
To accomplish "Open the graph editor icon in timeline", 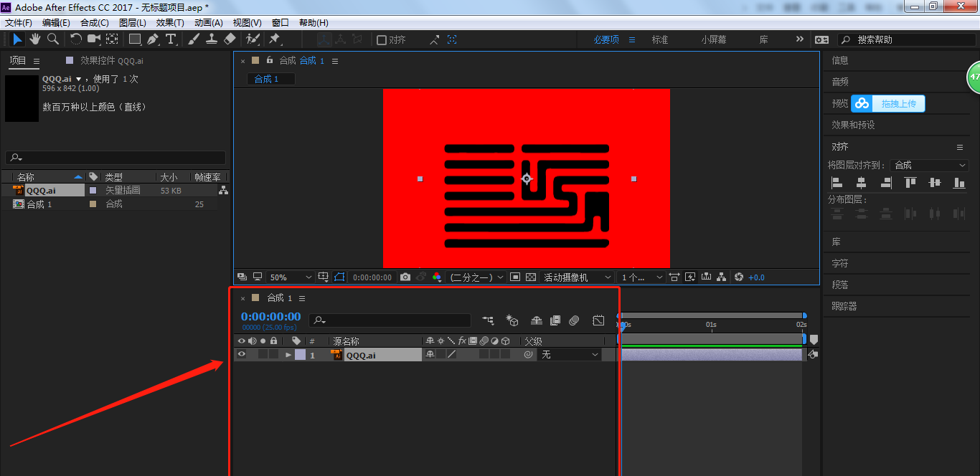I will [x=598, y=320].
